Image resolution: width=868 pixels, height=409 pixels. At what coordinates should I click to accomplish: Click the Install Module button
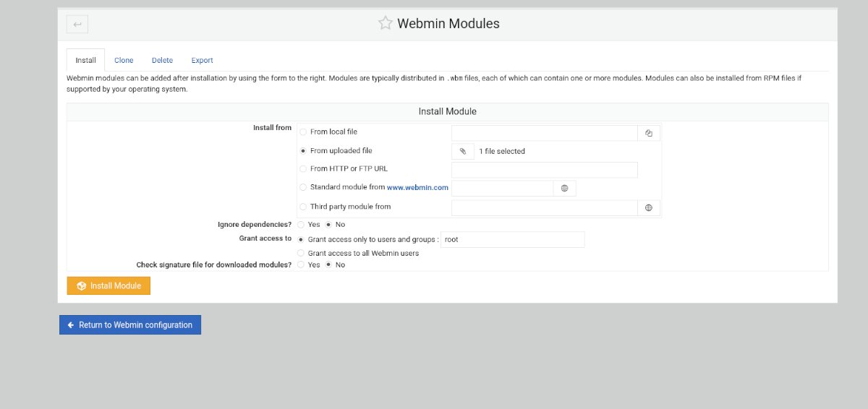pos(109,285)
